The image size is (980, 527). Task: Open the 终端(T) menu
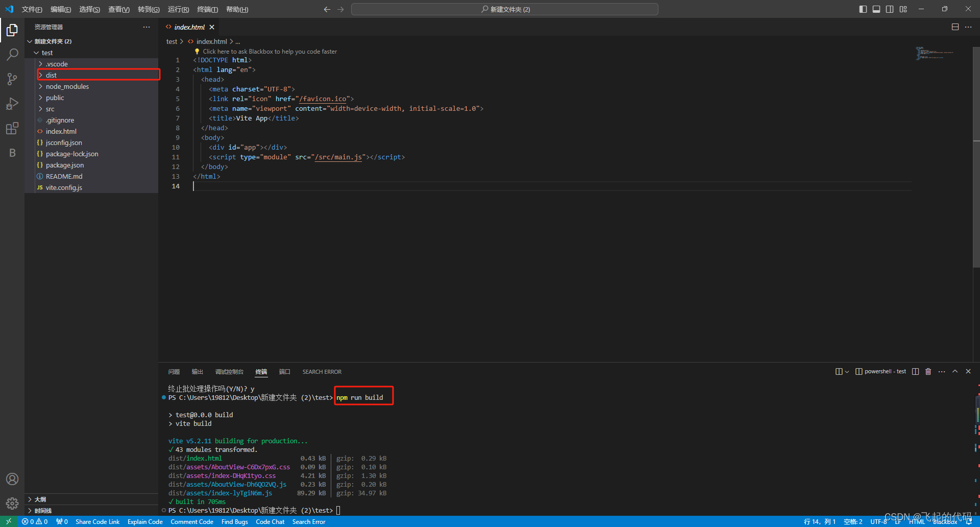pos(208,9)
